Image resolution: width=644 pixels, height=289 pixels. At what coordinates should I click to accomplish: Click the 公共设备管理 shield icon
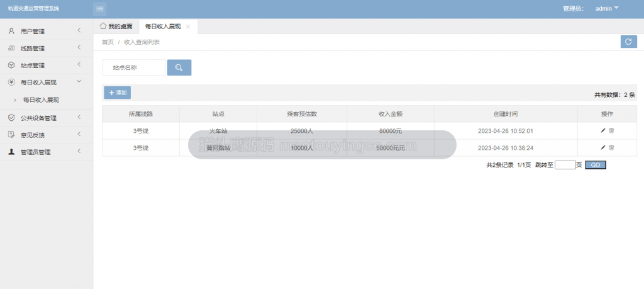(x=11, y=118)
